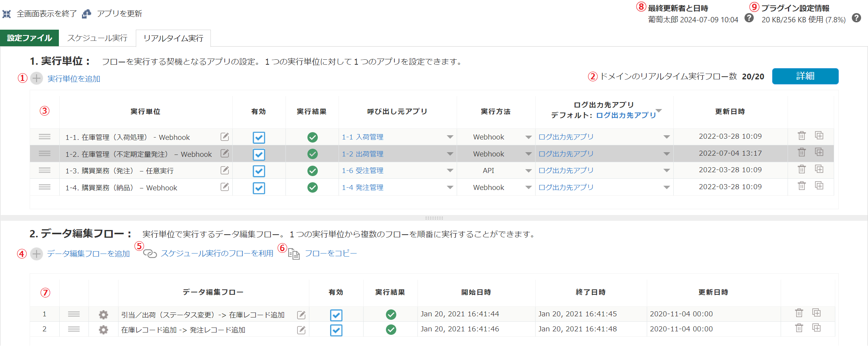
Task: Click the cloud upload app update icon
Action: 87,14
